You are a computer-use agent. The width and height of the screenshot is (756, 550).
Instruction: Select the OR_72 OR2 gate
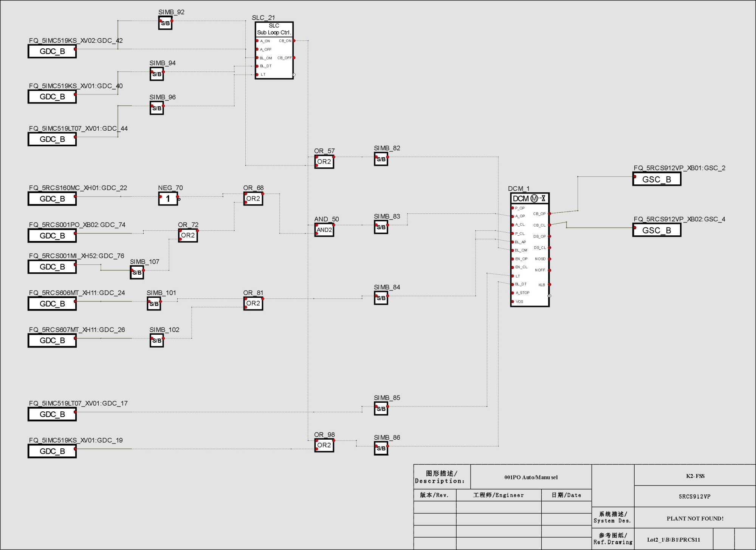188,235
